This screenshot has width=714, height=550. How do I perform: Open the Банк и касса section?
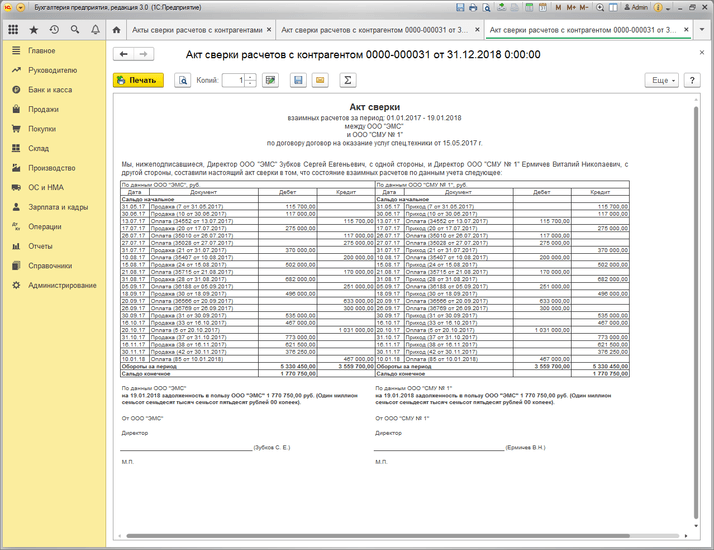50,91
